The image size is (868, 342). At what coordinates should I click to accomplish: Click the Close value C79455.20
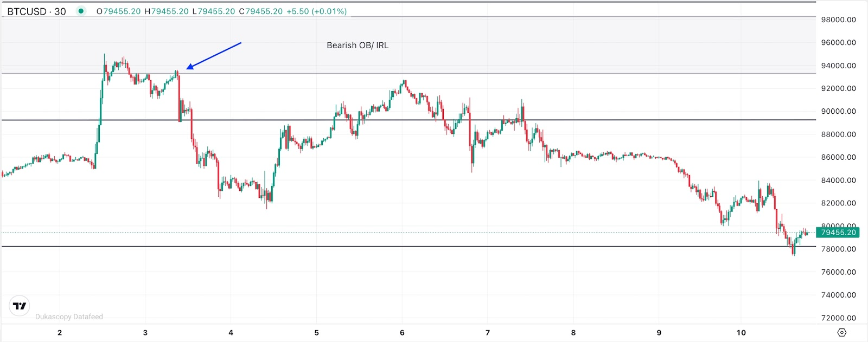click(260, 11)
